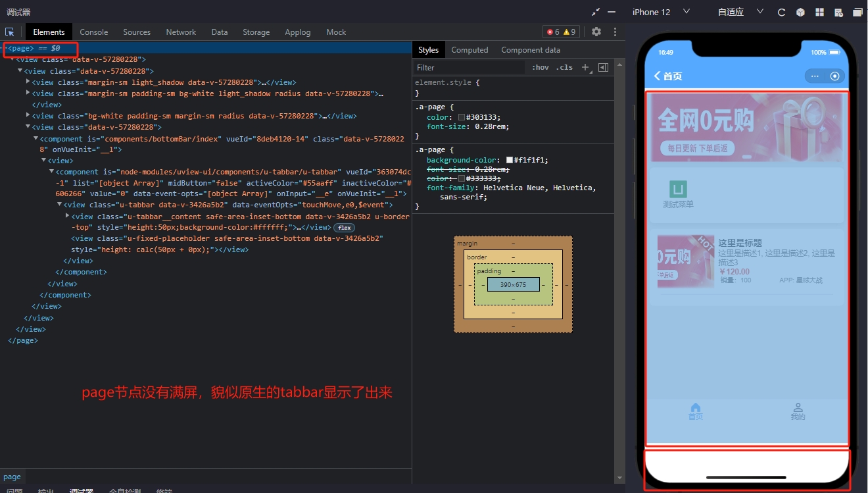Tap the 首页 home tab icon
The image size is (868, 493).
696,407
